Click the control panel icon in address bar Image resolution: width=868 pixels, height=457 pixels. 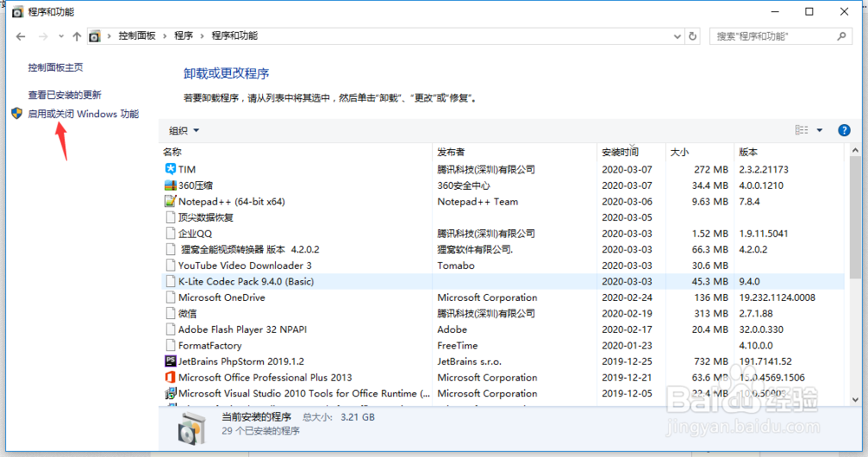tap(95, 36)
